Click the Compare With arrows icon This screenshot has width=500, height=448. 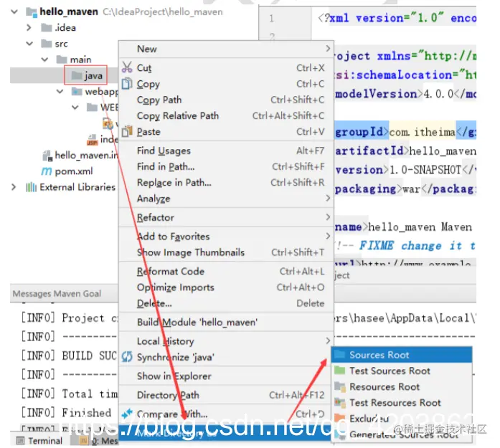point(127,414)
